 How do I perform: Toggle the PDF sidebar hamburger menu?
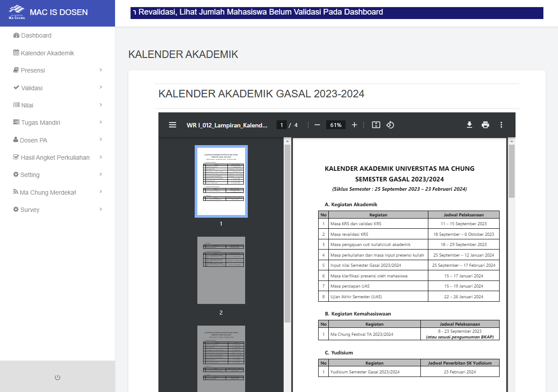tap(173, 125)
